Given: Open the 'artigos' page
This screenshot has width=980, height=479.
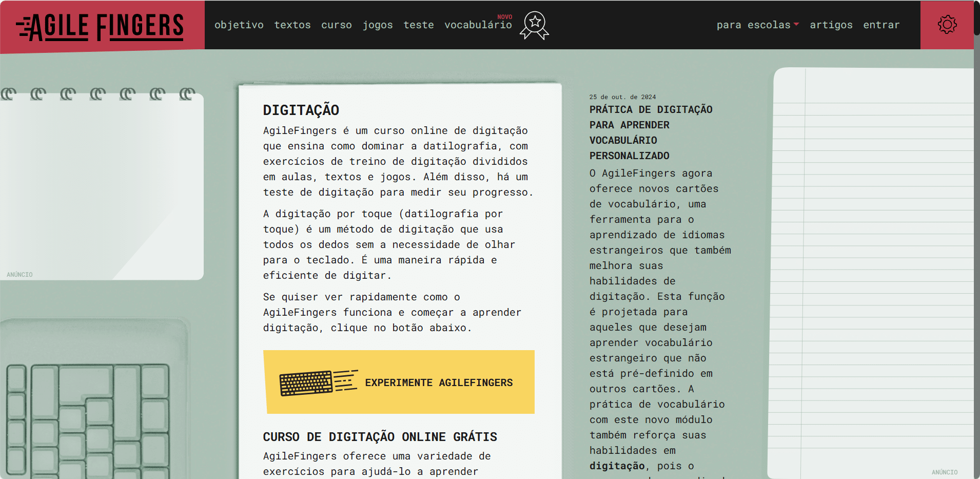Looking at the screenshot, I should pyautogui.click(x=831, y=25).
